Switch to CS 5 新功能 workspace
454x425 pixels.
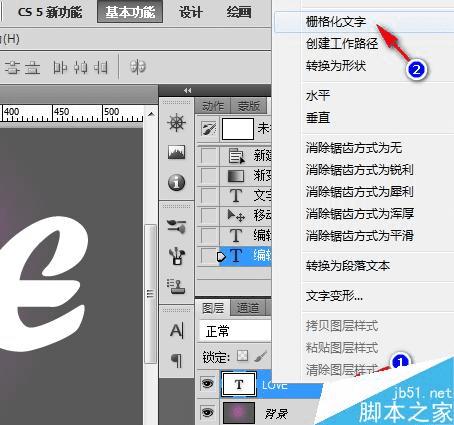point(50,12)
